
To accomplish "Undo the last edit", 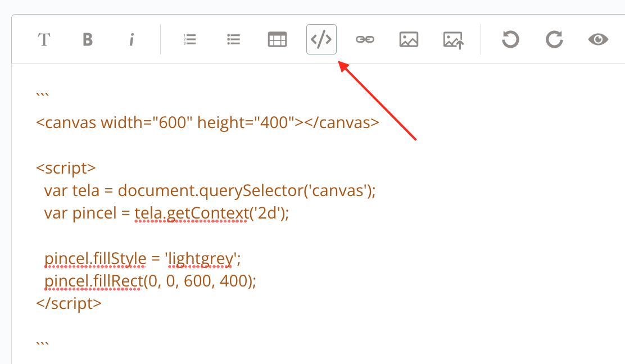I will coord(510,39).
